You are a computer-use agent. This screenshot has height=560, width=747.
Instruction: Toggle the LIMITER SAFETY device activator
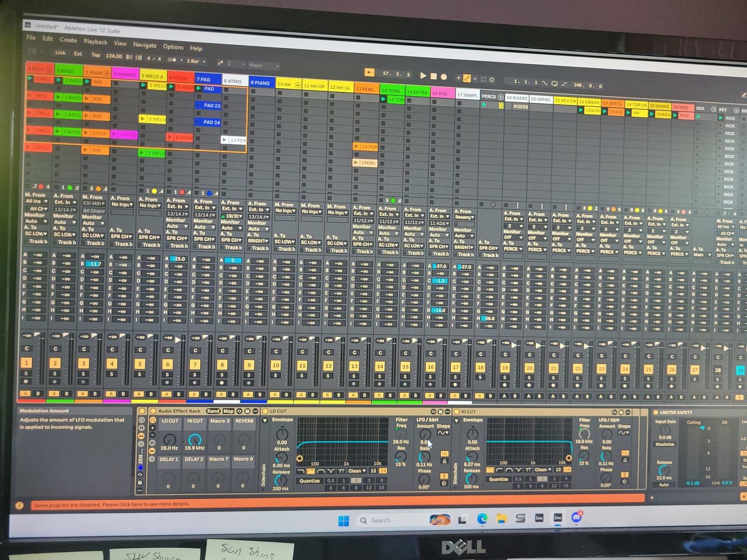pyautogui.click(x=656, y=412)
